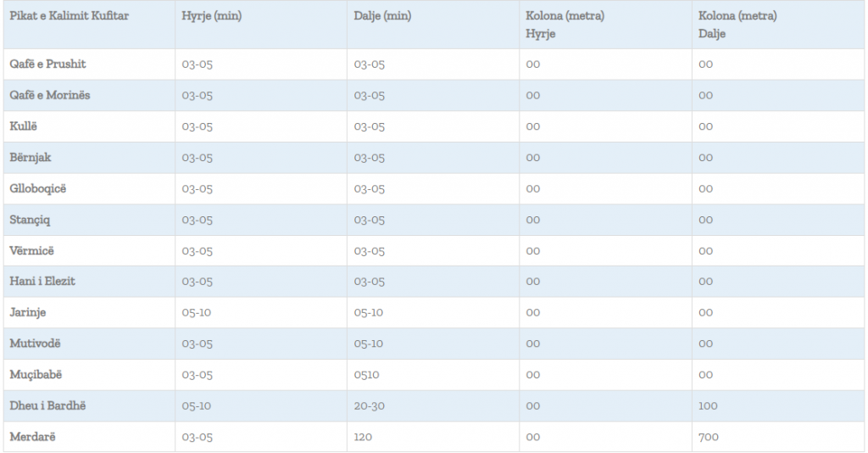868x453 pixels.
Task: Select the Merdarë border point
Action: [33, 437]
